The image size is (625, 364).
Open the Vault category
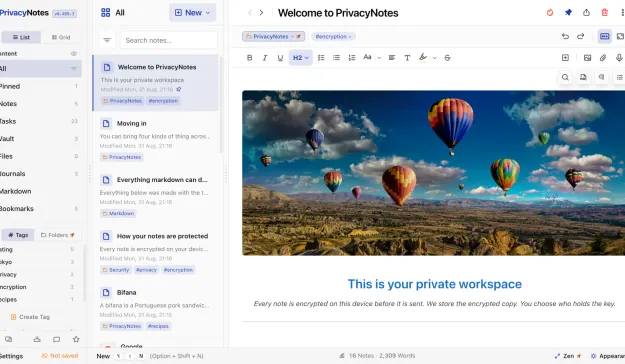39,139
